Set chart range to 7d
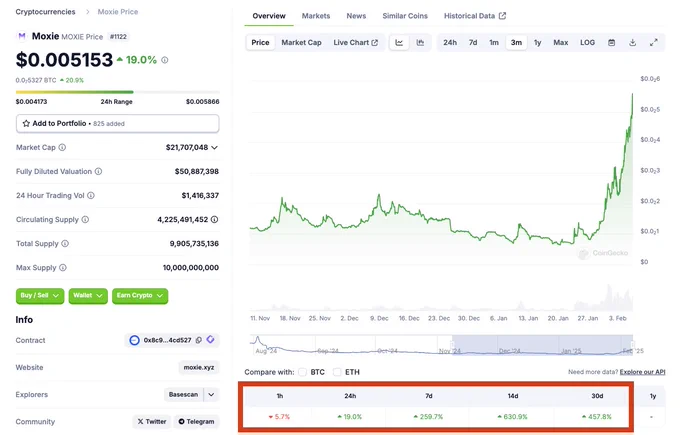680x435 pixels. coord(473,43)
